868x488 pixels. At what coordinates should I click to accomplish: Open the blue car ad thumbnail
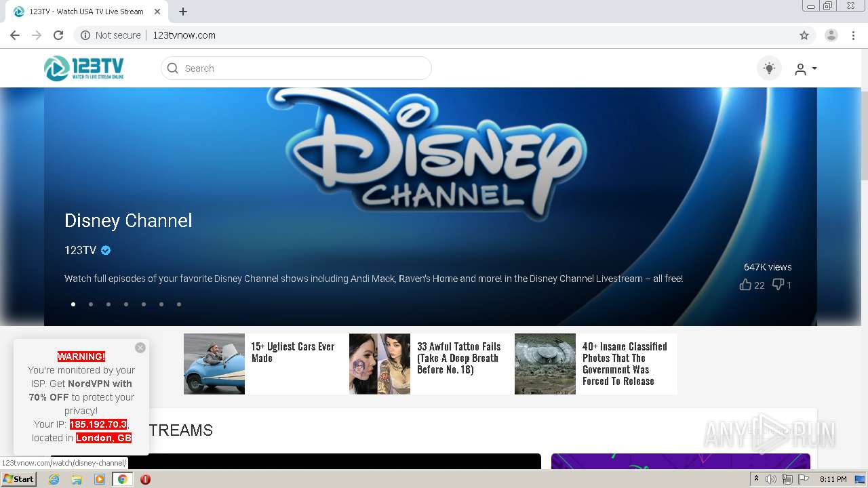(x=214, y=364)
